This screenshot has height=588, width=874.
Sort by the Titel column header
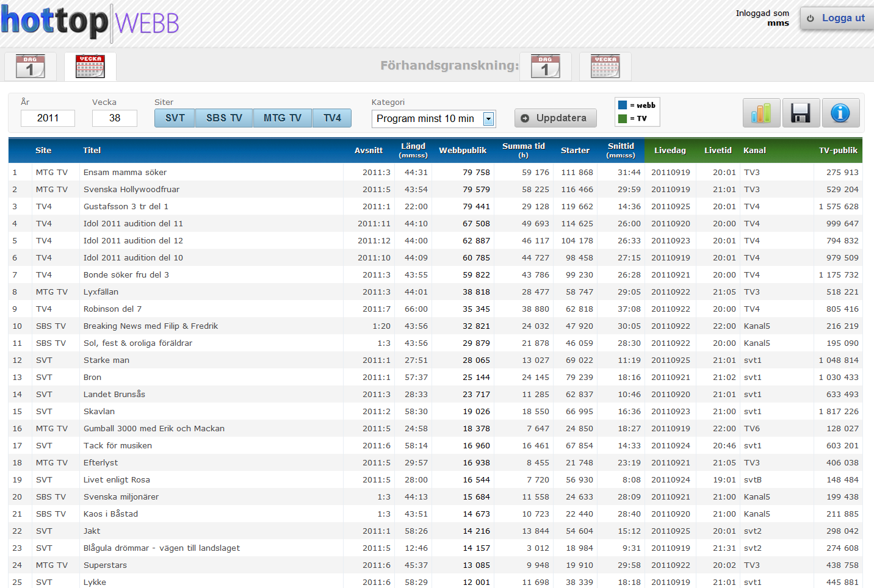[x=92, y=150]
